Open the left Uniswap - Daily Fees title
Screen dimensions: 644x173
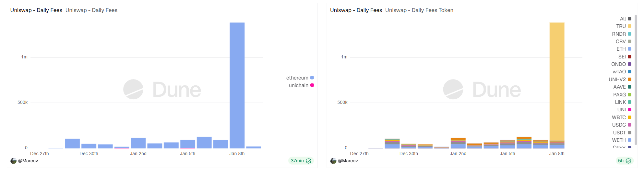36,10
